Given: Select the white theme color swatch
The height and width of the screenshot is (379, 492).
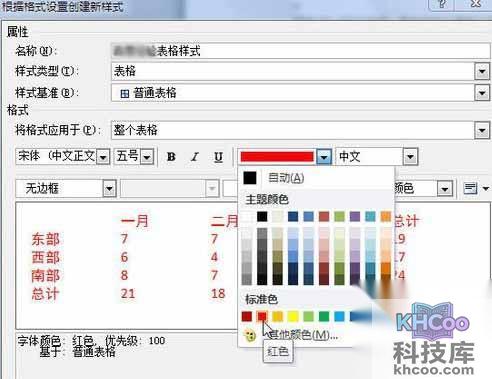Looking at the screenshot, I should (247, 217).
